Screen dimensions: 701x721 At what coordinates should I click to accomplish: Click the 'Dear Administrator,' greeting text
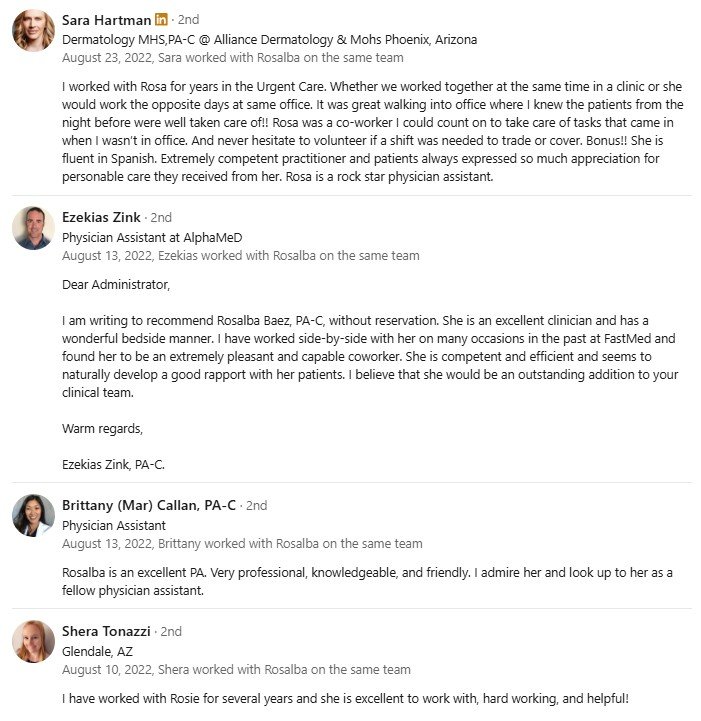click(x=116, y=285)
